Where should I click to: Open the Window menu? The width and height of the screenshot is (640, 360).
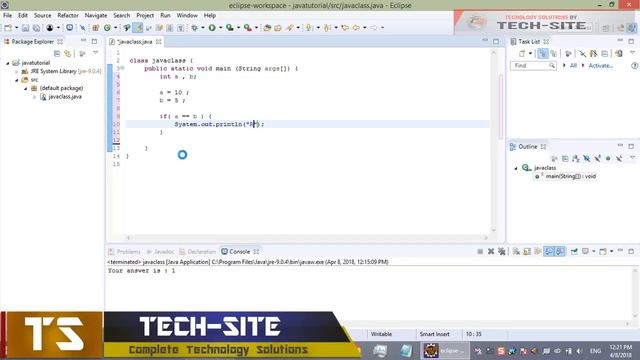coord(187,16)
